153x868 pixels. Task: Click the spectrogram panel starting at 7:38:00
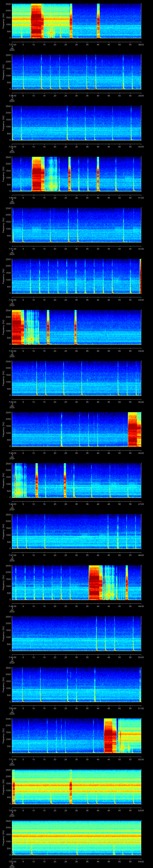[x=77, y=72]
